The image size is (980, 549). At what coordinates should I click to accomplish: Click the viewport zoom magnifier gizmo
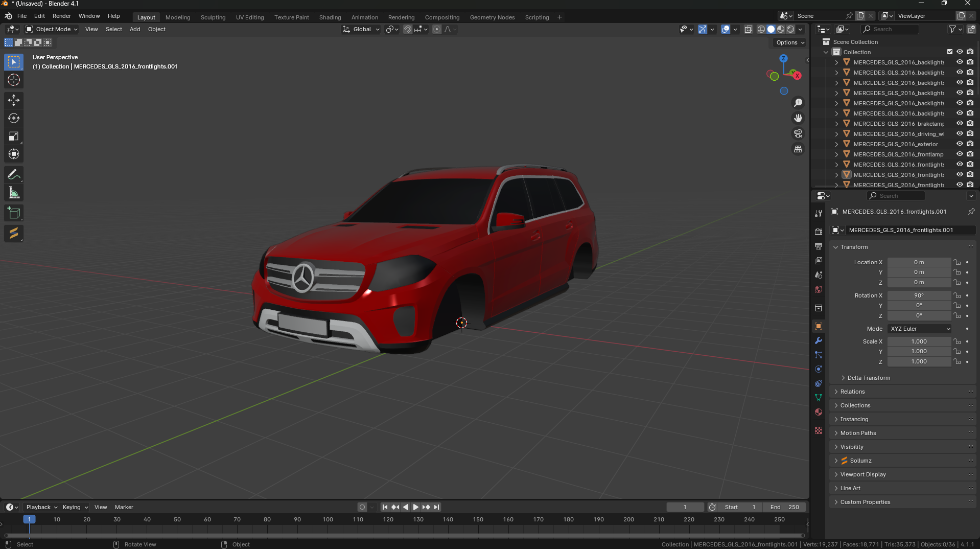tap(798, 103)
